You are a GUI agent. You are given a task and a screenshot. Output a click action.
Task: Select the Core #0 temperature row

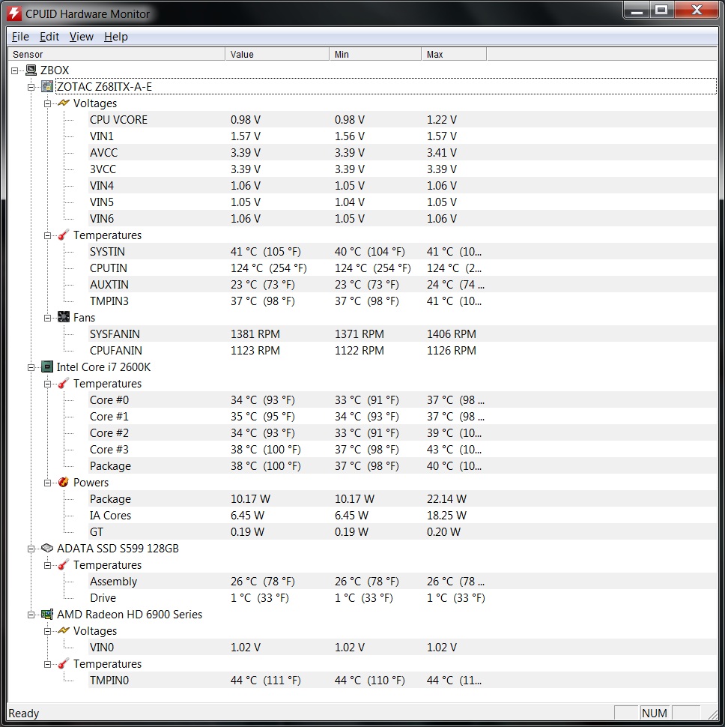[402, 400]
